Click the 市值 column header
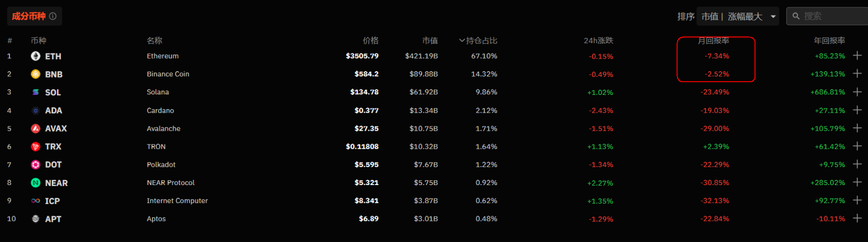868x242 pixels. (x=430, y=41)
